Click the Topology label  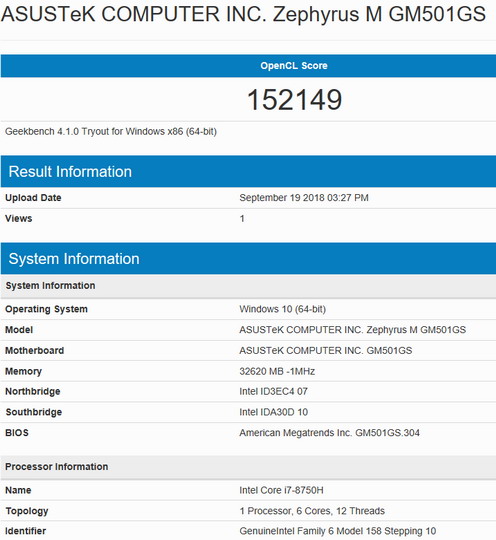click(x=27, y=511)
